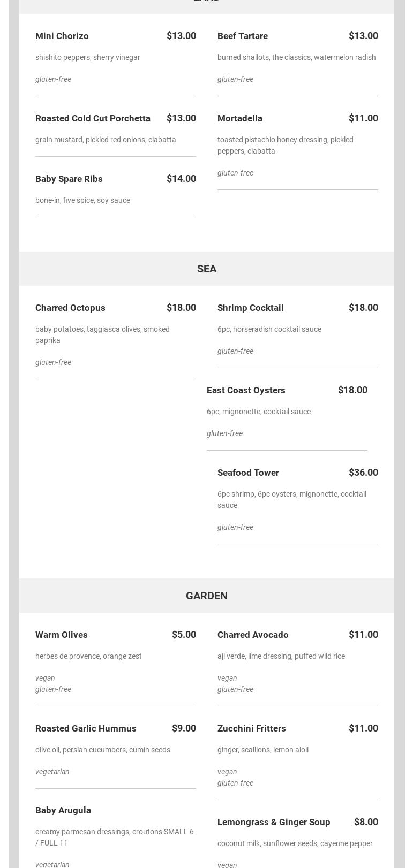
Task: Select East Coast Oysters dish
Action: pos(246,390)
